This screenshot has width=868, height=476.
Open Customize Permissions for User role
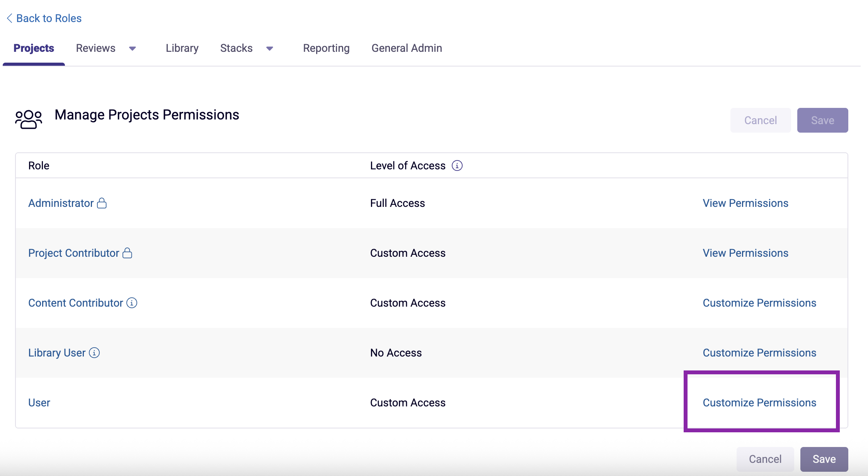coord(759,403)
